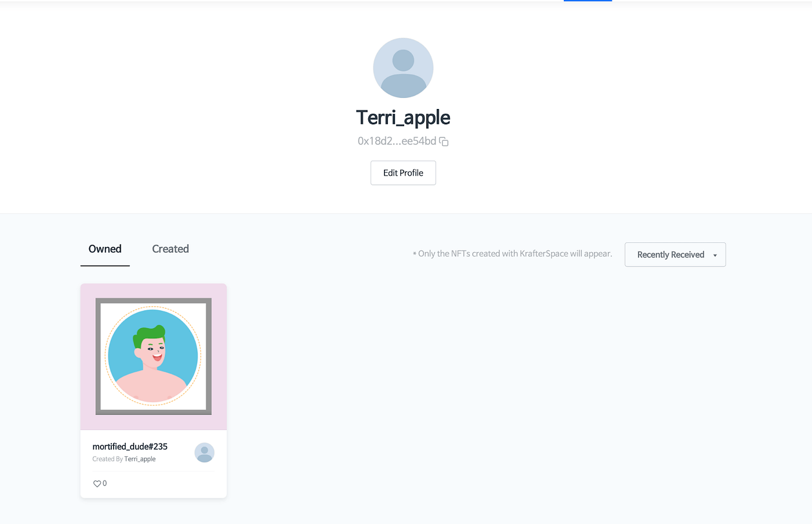Open the green-haired character NFT image
This screenshot has width=812, height=524.
[x=153, y=356]
